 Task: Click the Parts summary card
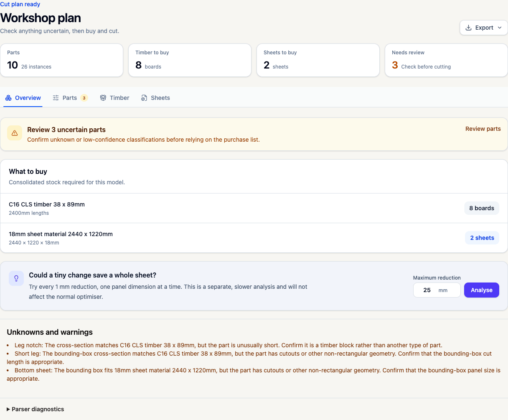click(x=62, y=60)
